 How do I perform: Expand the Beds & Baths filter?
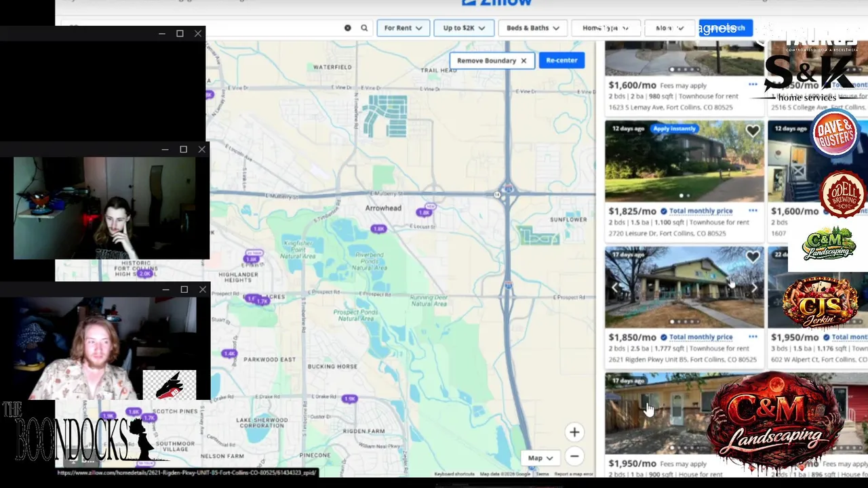pos(533,28)
